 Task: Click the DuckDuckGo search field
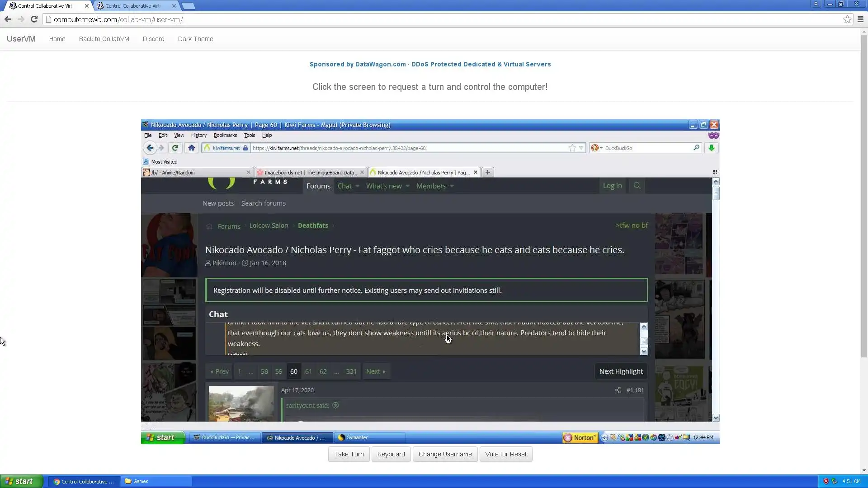[646, 148]
